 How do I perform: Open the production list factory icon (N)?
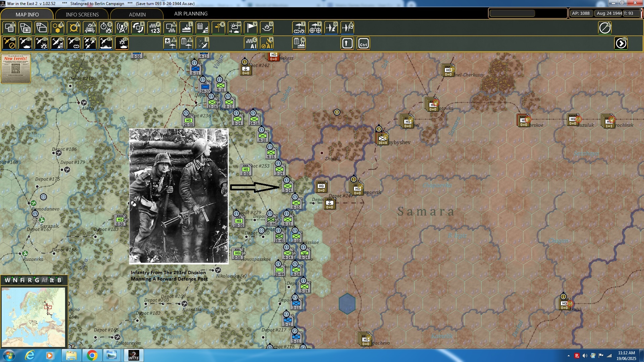click(299, 44)
